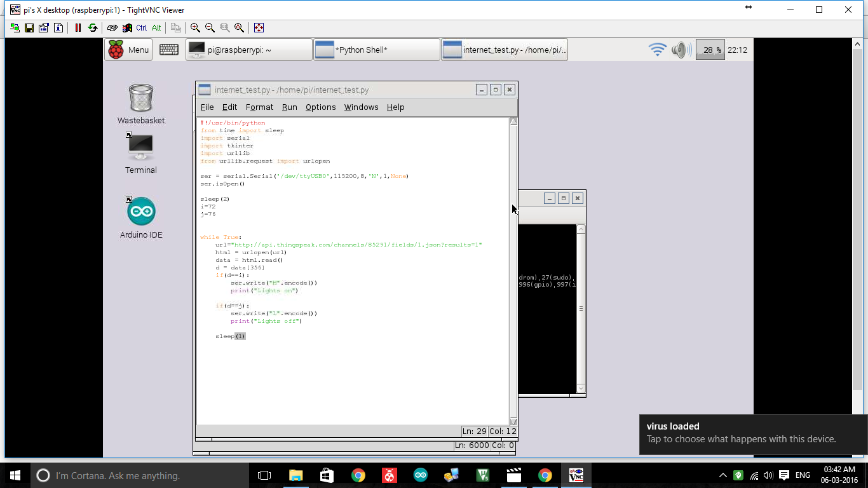
Task: Click the 'sleep(2)' line in code
Action: pyautogui.click(x=215, y=199)
